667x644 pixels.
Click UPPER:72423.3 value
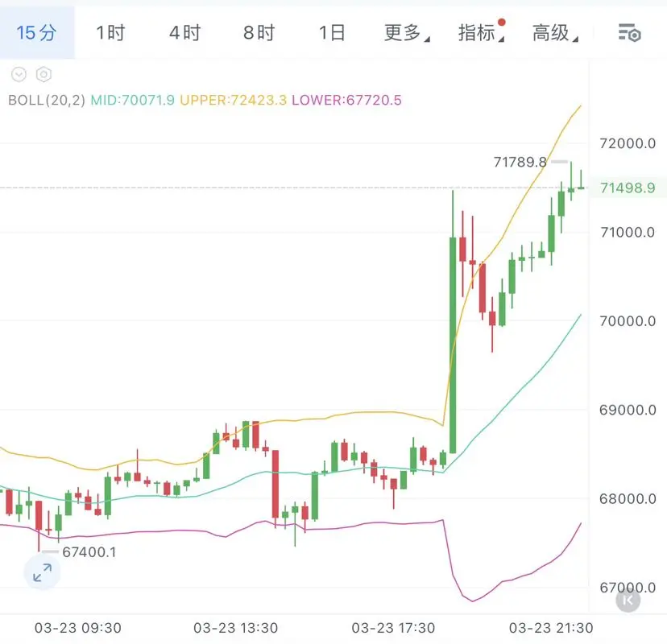233,100
